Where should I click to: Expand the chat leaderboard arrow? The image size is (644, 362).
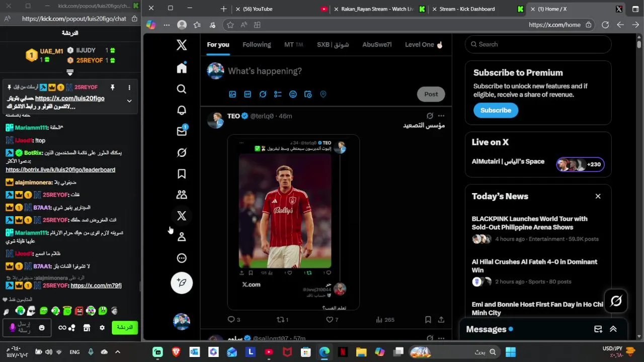coord(70,72)
